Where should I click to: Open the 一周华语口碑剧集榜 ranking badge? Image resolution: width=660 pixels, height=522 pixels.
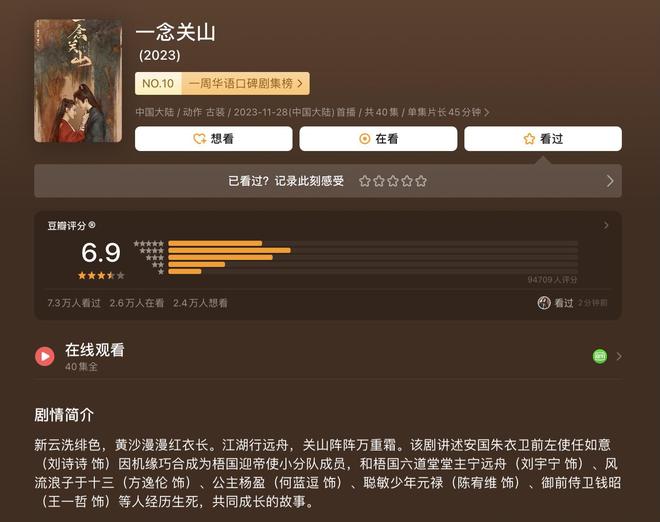(x=246, y=83)
